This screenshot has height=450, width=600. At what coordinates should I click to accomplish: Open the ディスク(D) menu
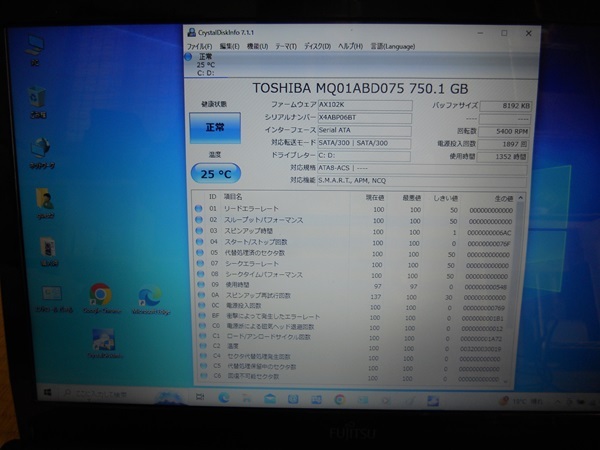[317, 46]
